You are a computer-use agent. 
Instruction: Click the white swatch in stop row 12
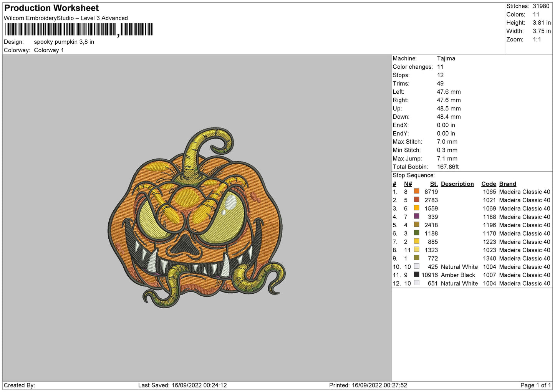(x=416, y=283)
